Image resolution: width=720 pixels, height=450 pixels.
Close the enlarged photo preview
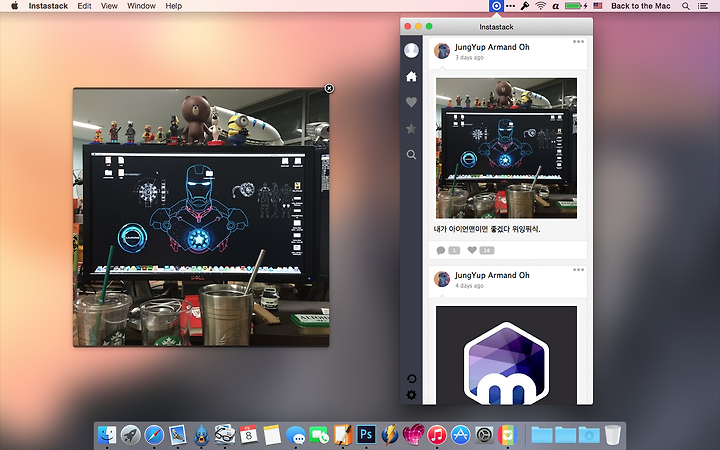coord(329,88)
